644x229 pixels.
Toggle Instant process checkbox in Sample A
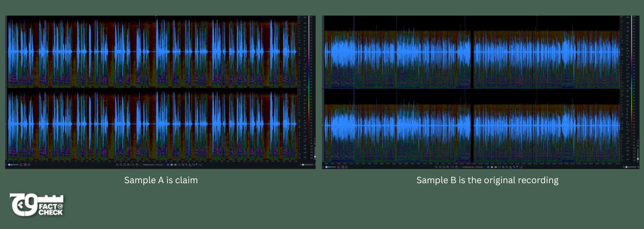(141, 165)
